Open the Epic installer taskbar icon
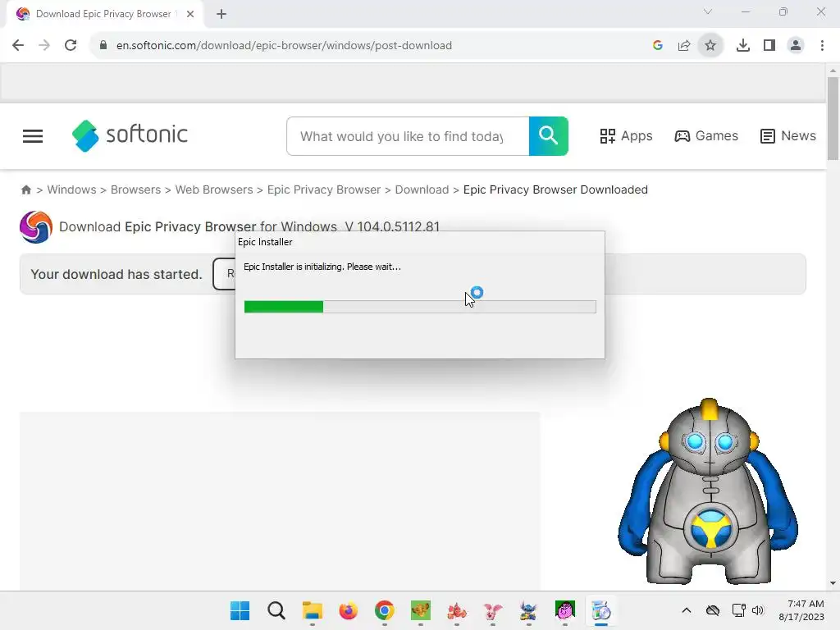The image size is (840, 630). [x=601, y=610]
